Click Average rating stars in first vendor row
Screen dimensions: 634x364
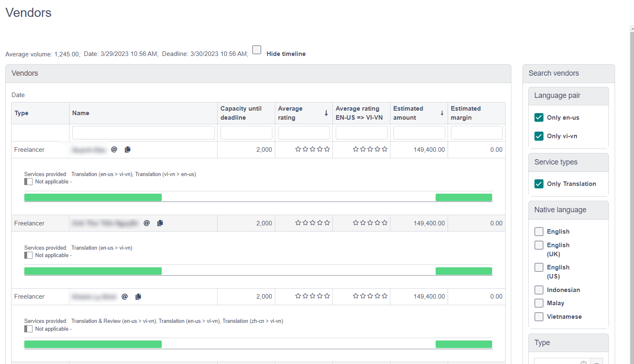coord(313,149)
